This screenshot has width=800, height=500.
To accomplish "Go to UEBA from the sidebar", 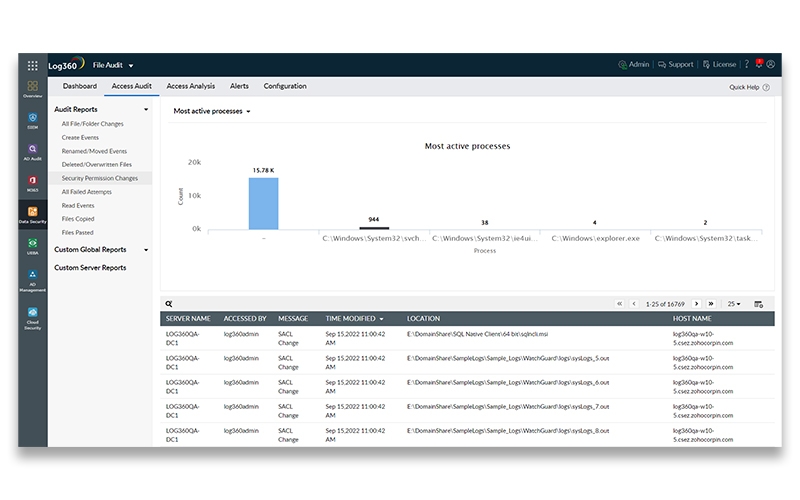I will pyautogui.click(x=33, y=245).
